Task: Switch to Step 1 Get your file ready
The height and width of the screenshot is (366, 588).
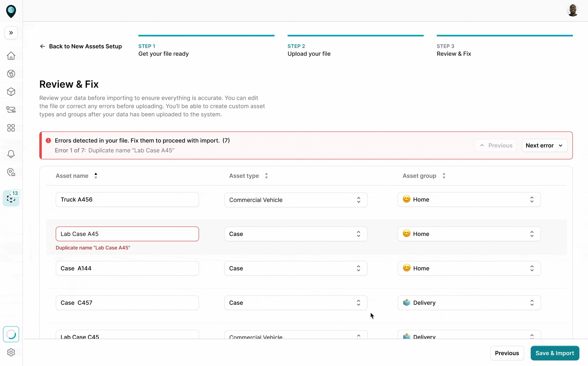Action: 163,50
